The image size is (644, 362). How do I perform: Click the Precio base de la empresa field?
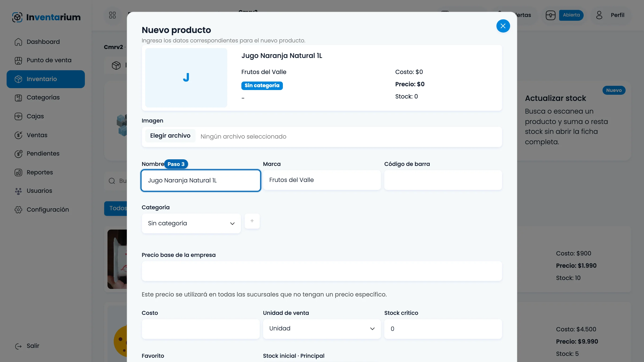(322, 271)
